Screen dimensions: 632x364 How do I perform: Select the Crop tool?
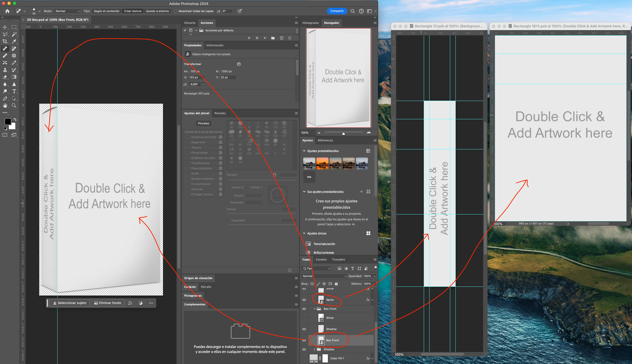5,41
